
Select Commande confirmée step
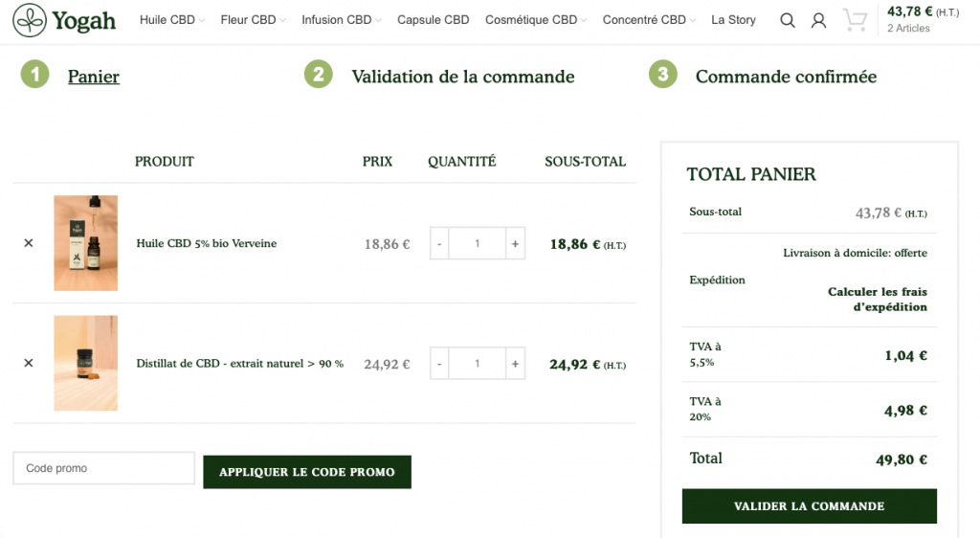(787, 77)
